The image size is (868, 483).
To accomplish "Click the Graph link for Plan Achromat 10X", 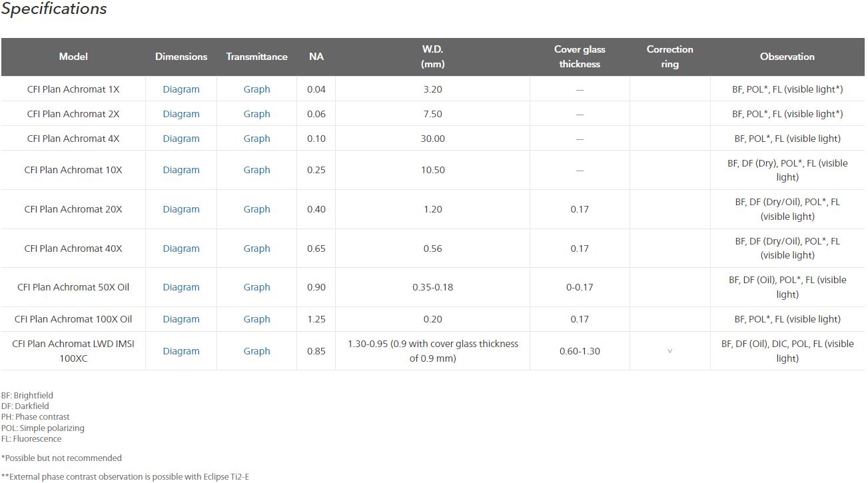I will pyautogui.click(x=256, y=170).
